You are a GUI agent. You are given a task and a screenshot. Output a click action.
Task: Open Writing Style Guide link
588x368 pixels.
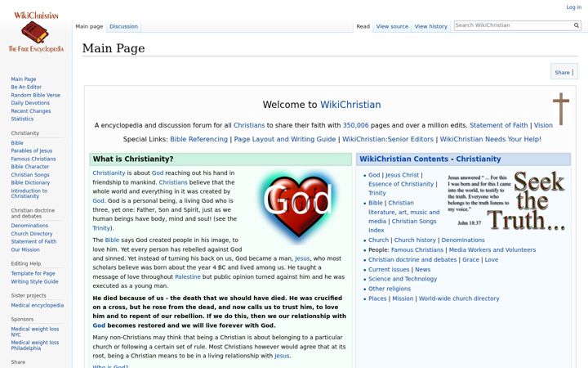pyautogui.click(x=34, y=281)
